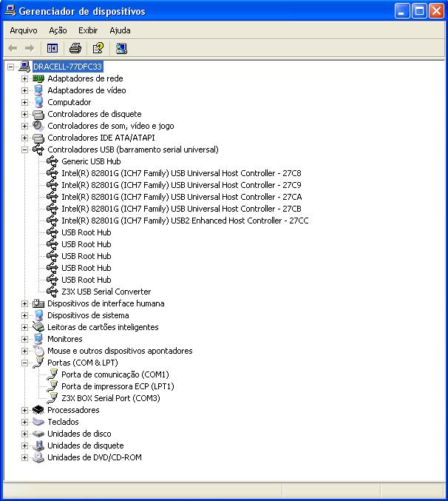Expand Adaptadores de rede
This screenshot has height=501, width=448.
click(24, 78)
